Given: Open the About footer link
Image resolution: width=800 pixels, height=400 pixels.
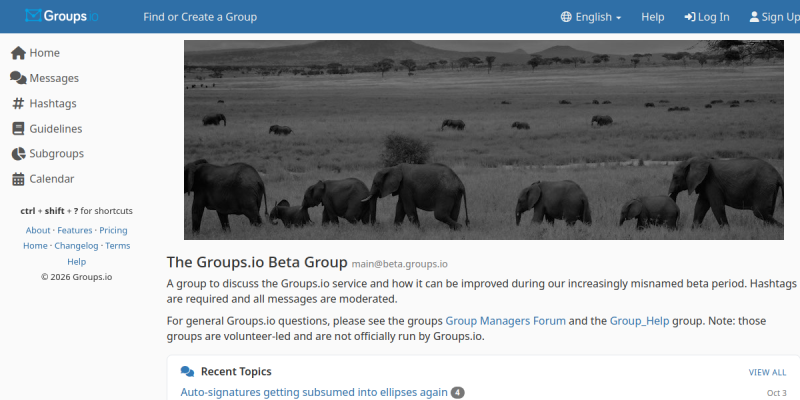Looking at the screenshot, I should tap(38, 230).
